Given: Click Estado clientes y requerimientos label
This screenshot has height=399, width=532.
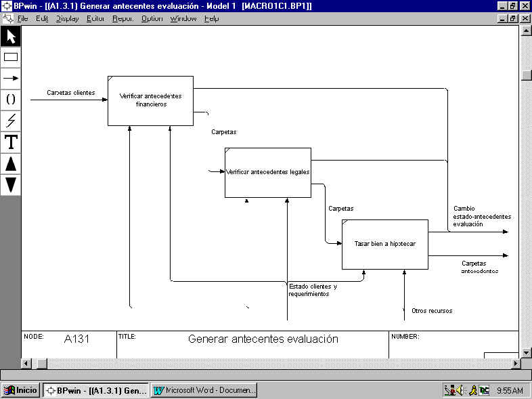Looking at the screenshot, I should [x=313, y=290].
